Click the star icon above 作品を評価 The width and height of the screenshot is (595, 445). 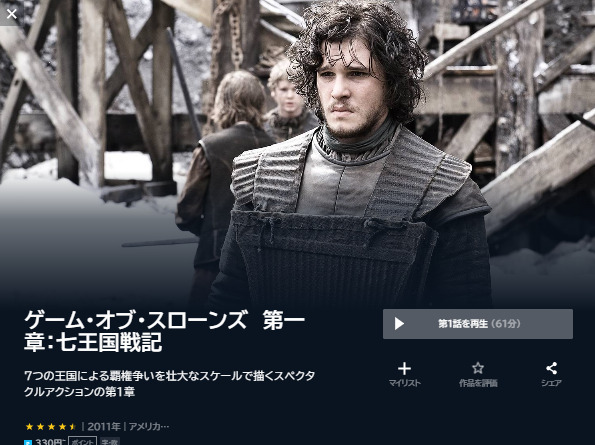[x=478, y=368]
